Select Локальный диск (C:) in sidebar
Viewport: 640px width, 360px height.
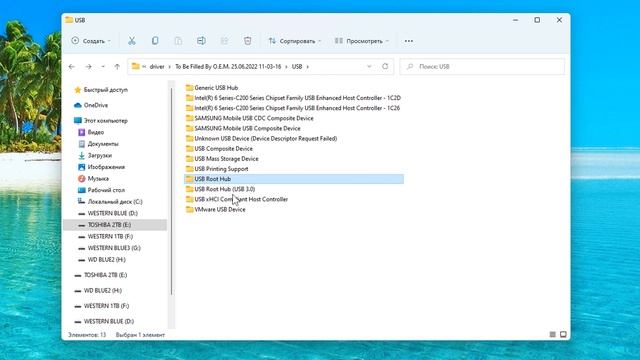click(115, 202)
